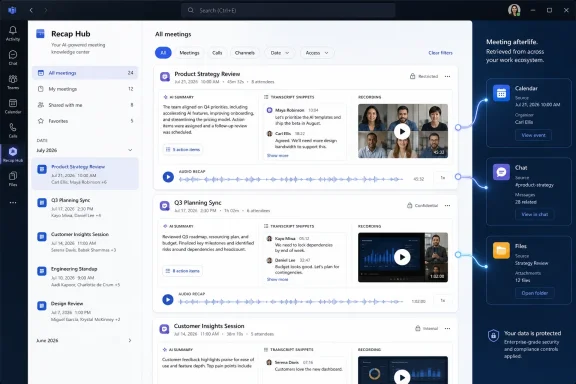This screenshot has width=576, height=384.
Task: Open Activity in the left rail
Action: coord(13,33)
